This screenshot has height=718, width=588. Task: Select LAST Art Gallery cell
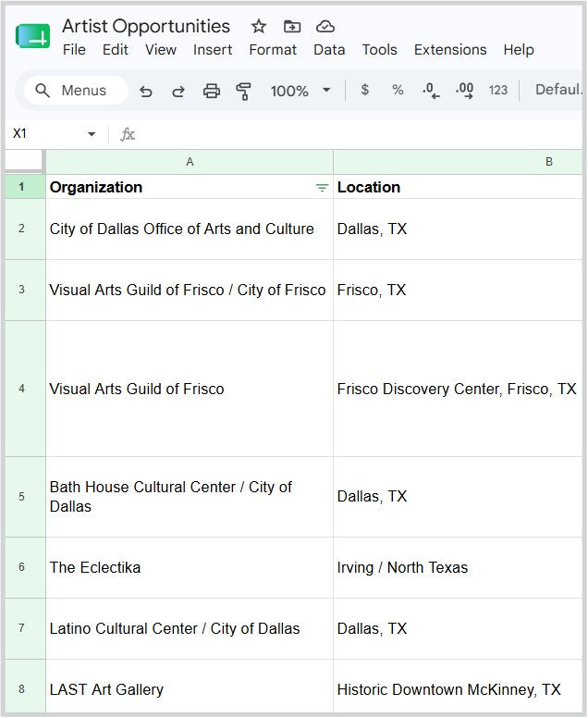click(190, 686)
